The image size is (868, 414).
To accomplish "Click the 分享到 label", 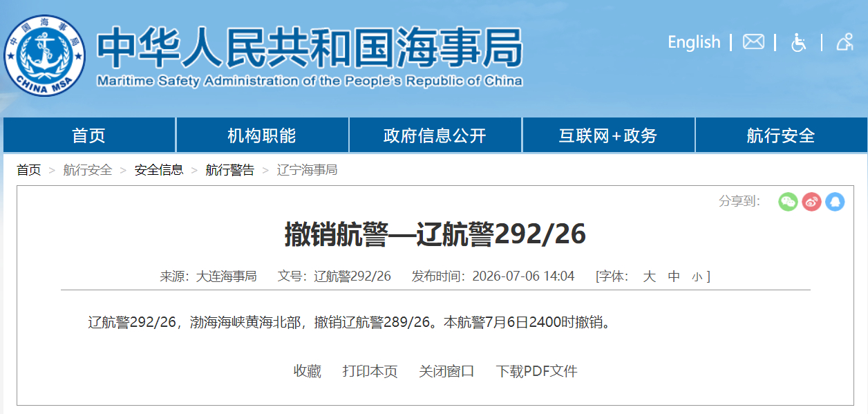I will point(739,201).
